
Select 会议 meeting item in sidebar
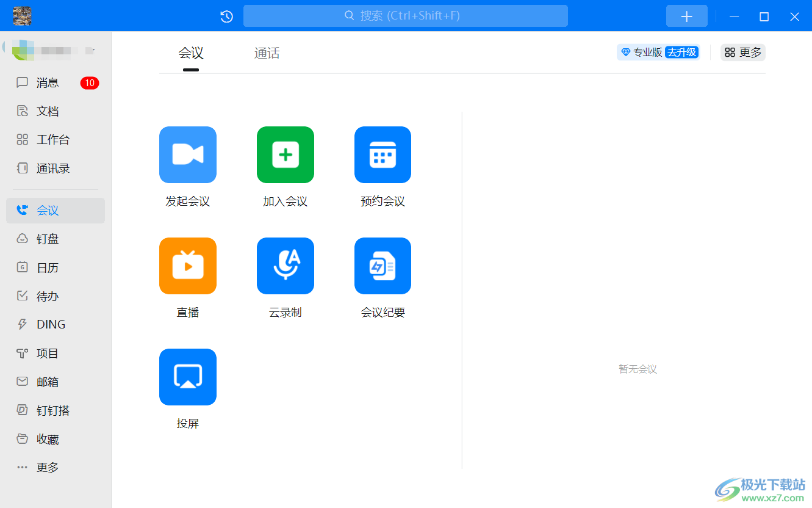(56, 211)
